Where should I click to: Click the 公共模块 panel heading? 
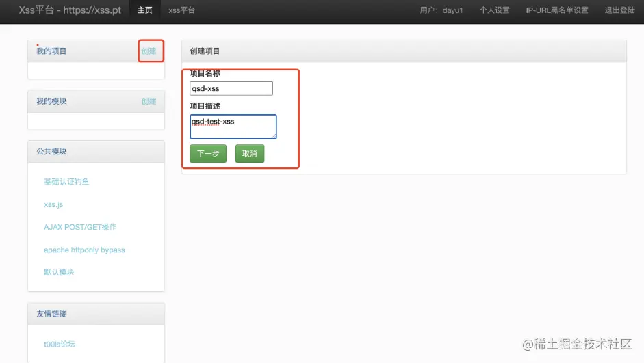51,151
